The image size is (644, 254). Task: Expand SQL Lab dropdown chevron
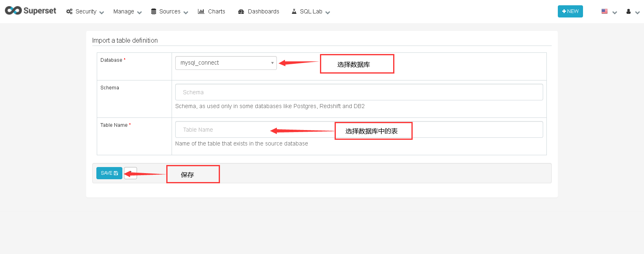(328, 13)
